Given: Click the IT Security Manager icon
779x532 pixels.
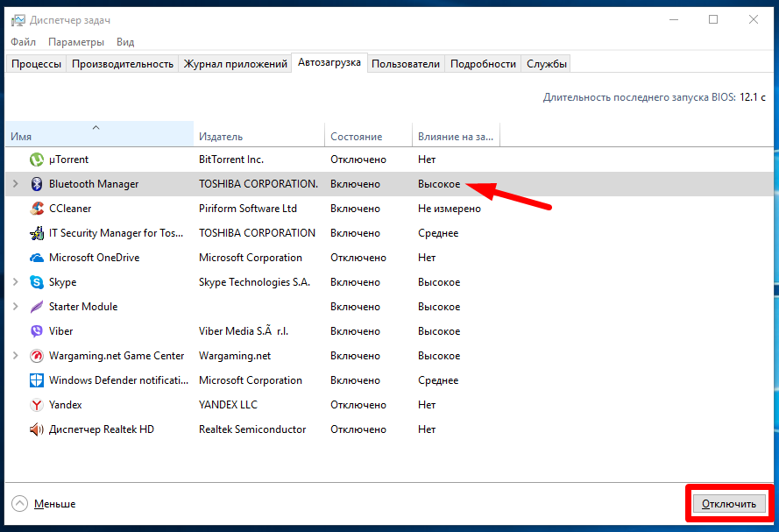Looking at the screenshot, I should [x=37, y=233].
